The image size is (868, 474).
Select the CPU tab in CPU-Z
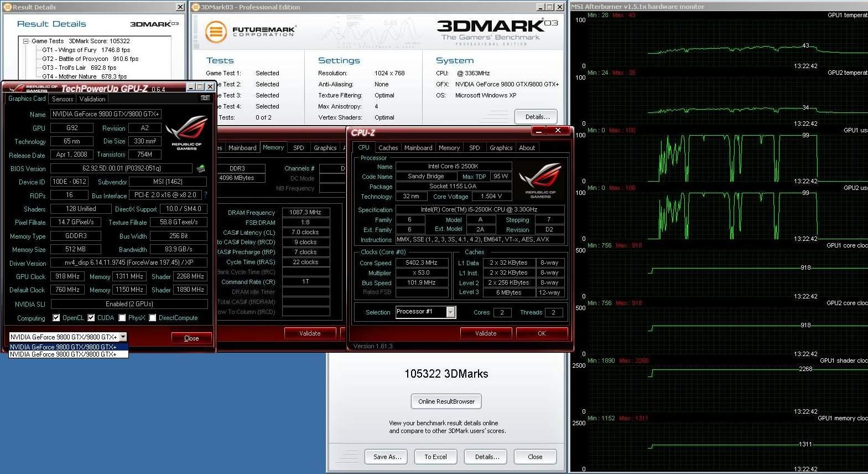(363, 147)
